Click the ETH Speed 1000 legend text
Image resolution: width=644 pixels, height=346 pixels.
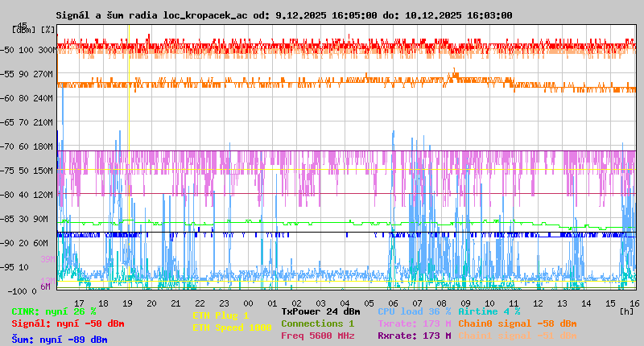point(232,327)
